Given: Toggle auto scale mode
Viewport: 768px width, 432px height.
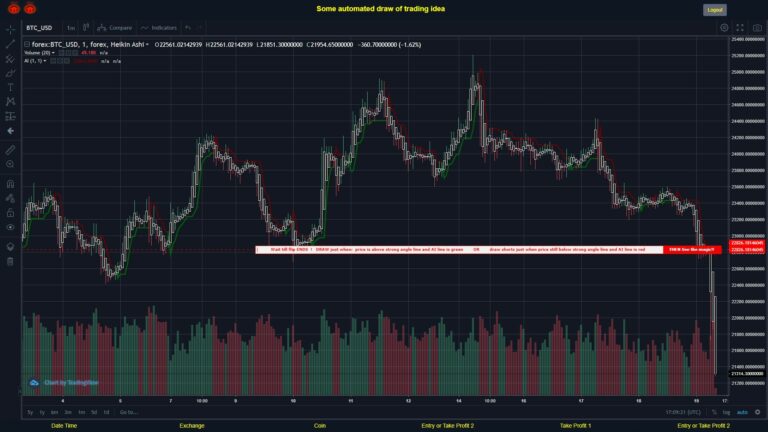Looking at the screenshot, I should (x=743, y=412).
